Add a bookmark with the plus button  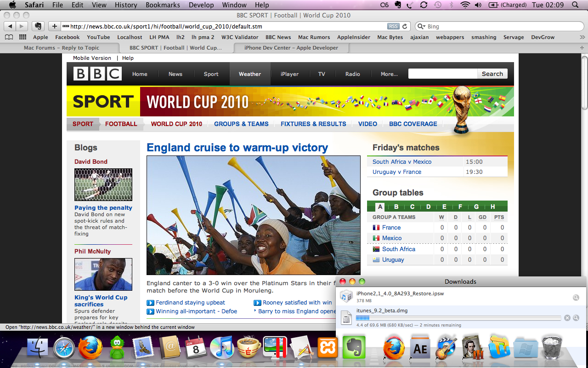pos(55,26)
